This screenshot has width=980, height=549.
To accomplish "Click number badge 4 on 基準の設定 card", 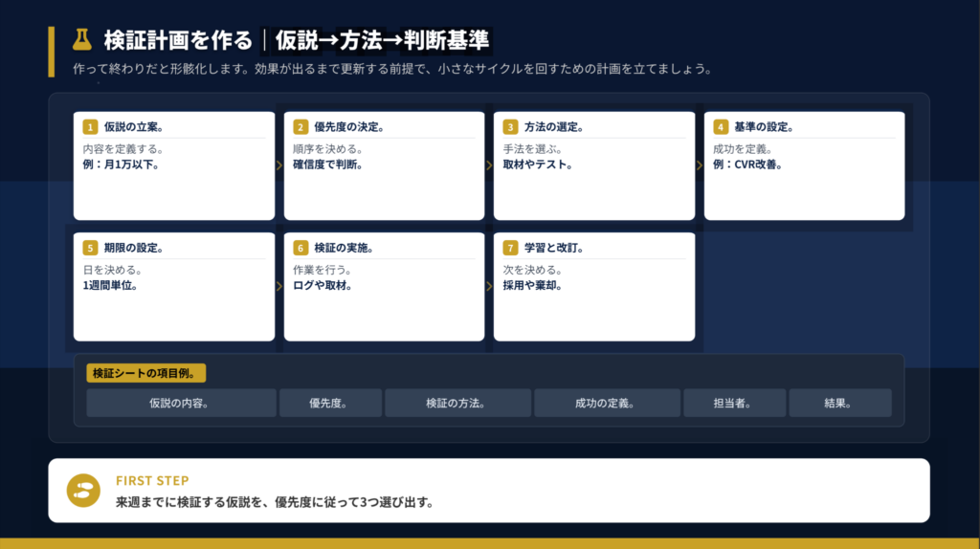I will coord(721,127).
